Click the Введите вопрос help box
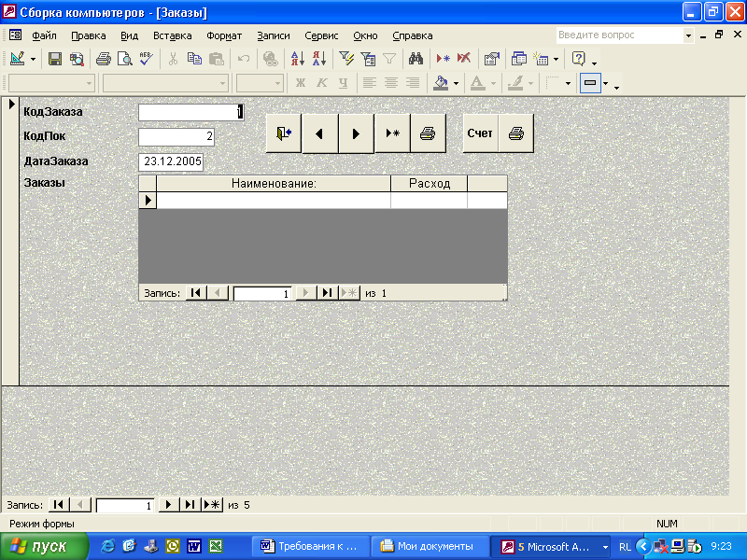The height and width of the screenshot is (560, 747). pyautogui.click(x=624, y=35)
